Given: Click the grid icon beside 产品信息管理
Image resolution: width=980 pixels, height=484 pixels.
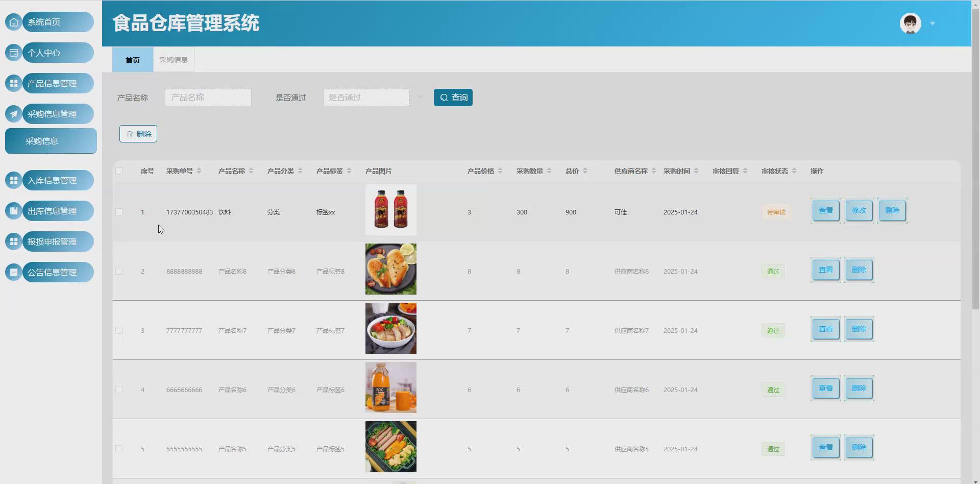Looking at the screenshot, I should (14, 83).
